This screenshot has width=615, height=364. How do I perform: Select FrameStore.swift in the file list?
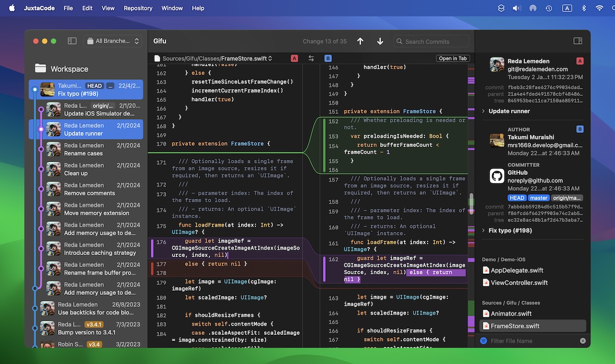(533, 326)
